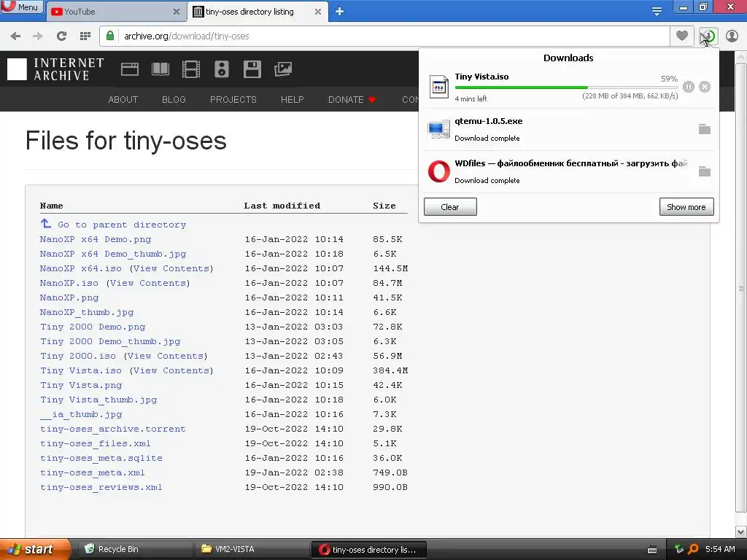Open the Windows start menu

click(35, 549)
